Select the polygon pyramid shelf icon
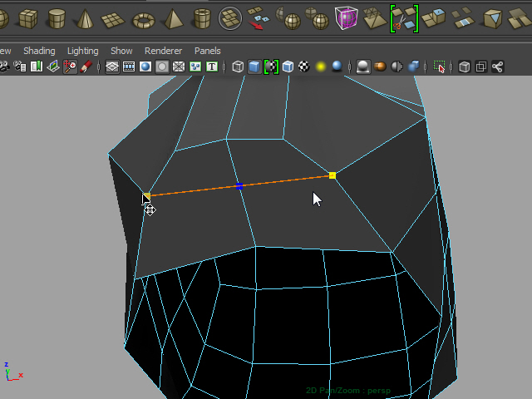 pos(173,17)
